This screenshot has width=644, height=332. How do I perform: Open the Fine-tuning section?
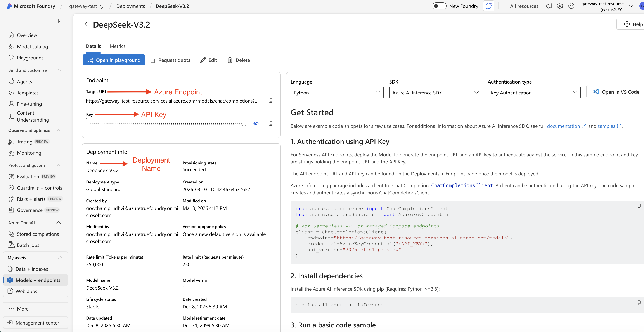pos(29,104)
